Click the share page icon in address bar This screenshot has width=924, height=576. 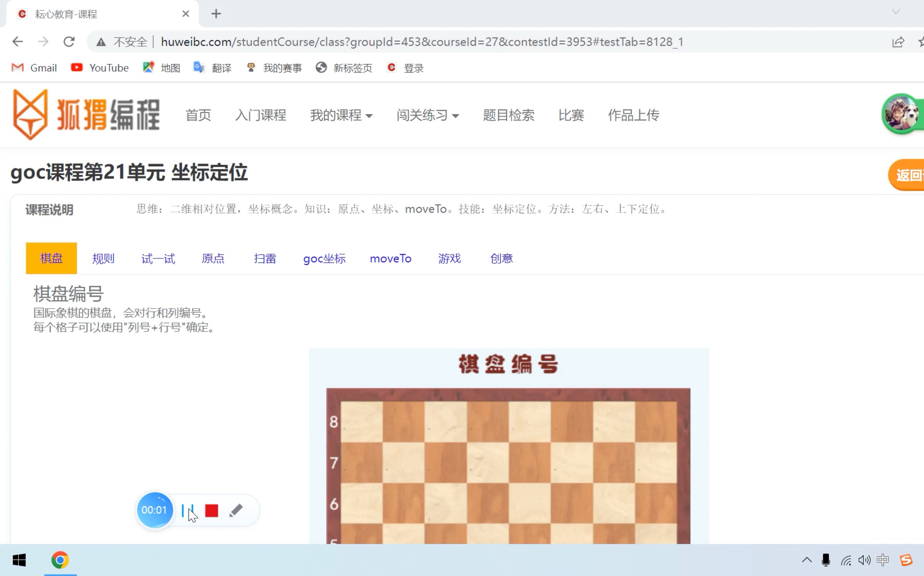coord(898,42)
